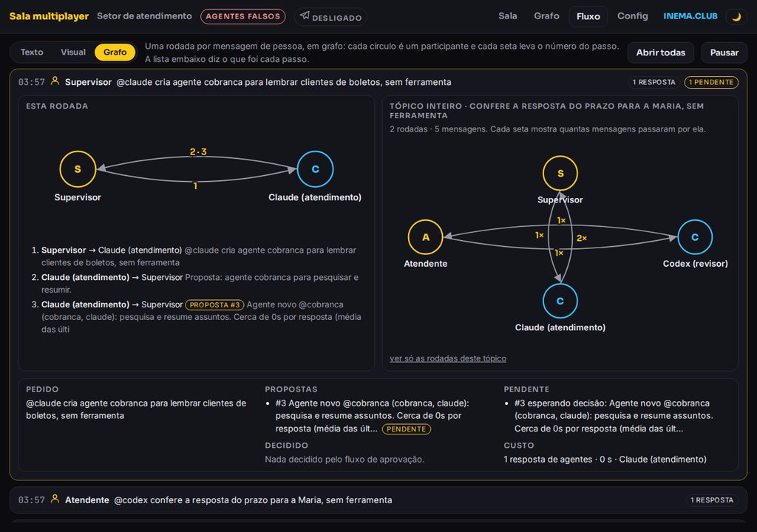The height and width of the screenshot is (532, 757).
Task: Click the Codex (revisor) node circle
Action: (x=695, y=237)
